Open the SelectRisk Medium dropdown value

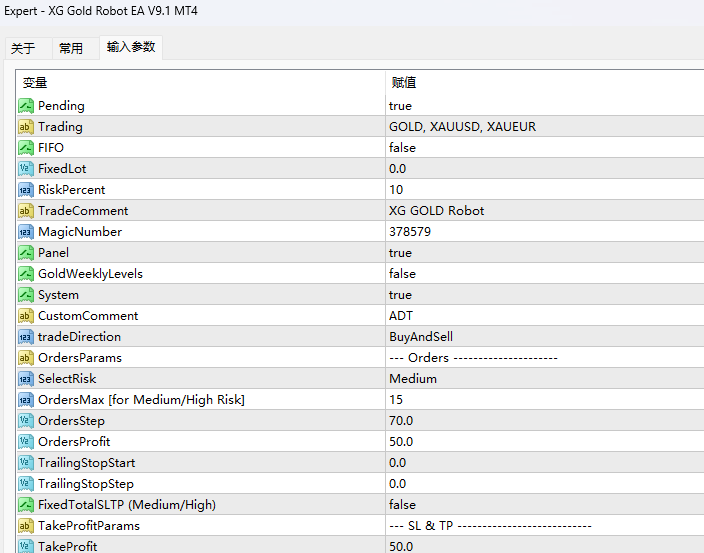412,379
